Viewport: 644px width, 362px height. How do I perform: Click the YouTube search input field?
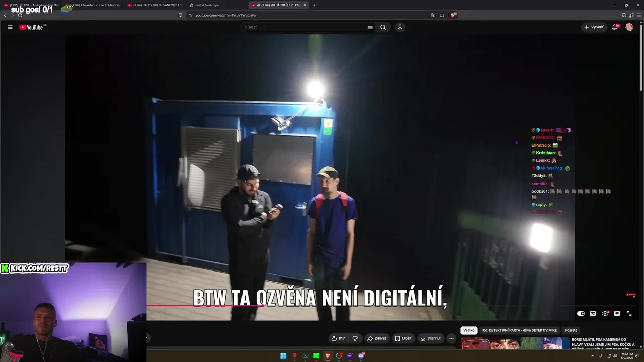(304, 27)
